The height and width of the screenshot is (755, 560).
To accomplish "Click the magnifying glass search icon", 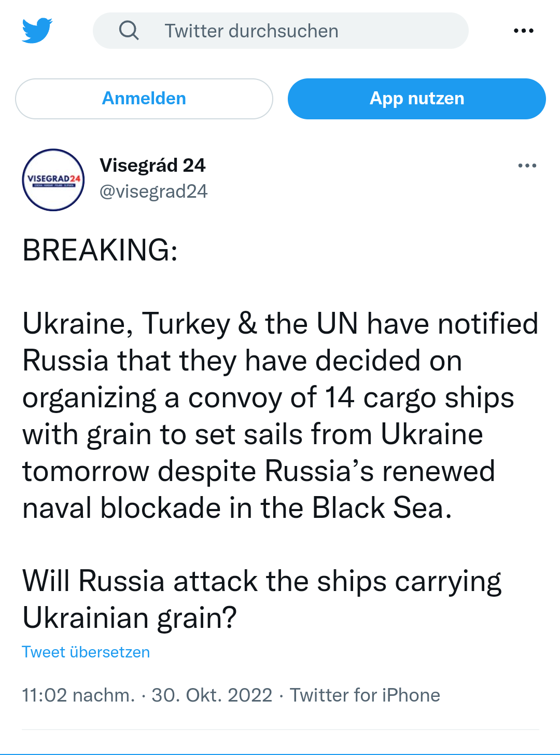I will click(129, 31).
